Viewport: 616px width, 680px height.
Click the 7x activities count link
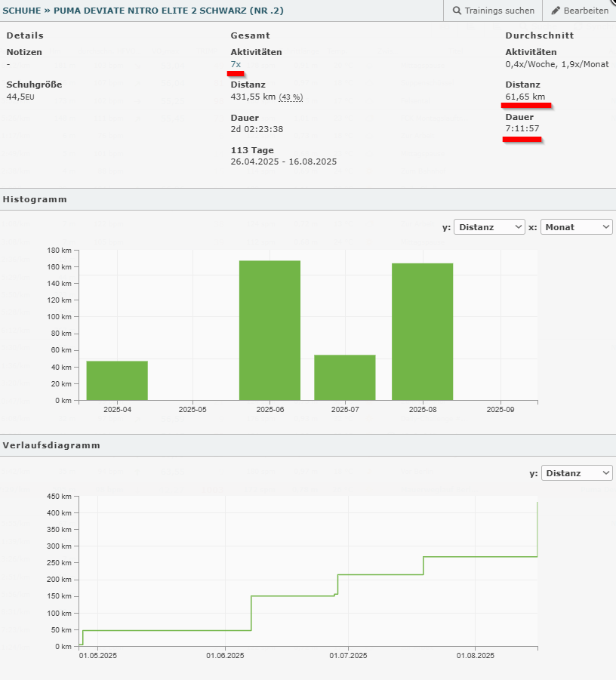coord(236,64)
